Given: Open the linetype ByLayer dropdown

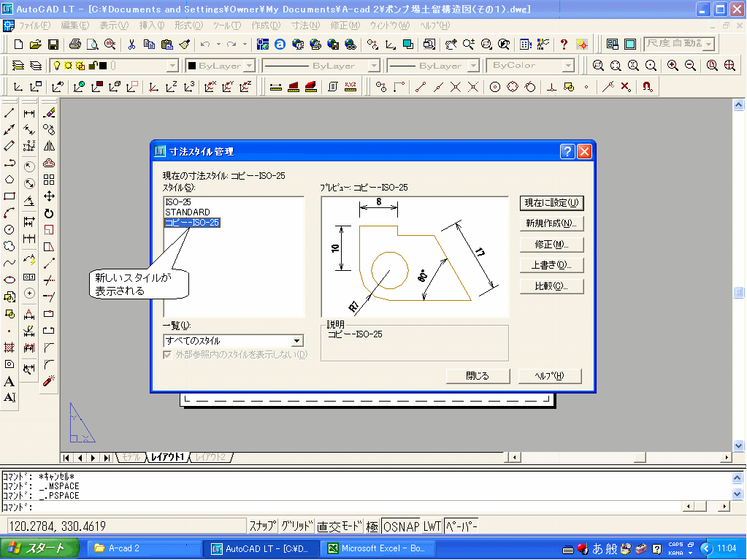Looking at the screenshot, I should tap(375, 66).
